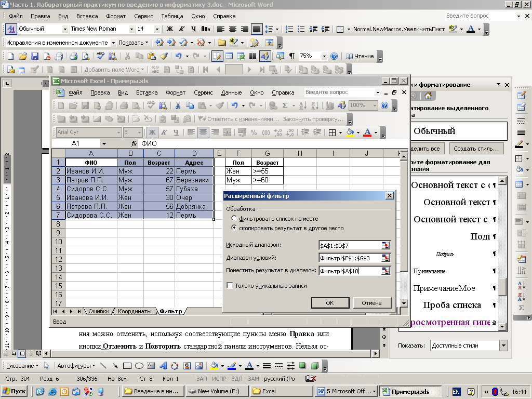The height and width of the screenshot is (399, 532).
Task: Apply numbered list in Word toolbar
Action: pyautogui.click(x=289, y=29)
